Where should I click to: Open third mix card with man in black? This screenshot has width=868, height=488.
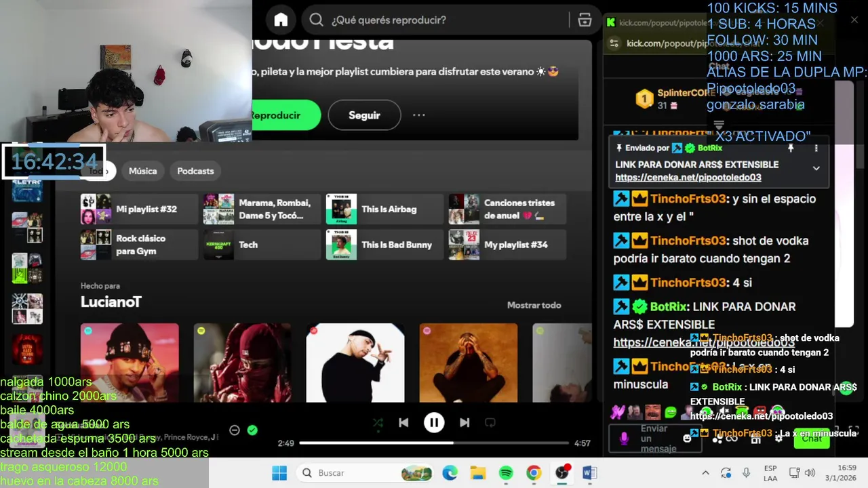tap(355, 363)
